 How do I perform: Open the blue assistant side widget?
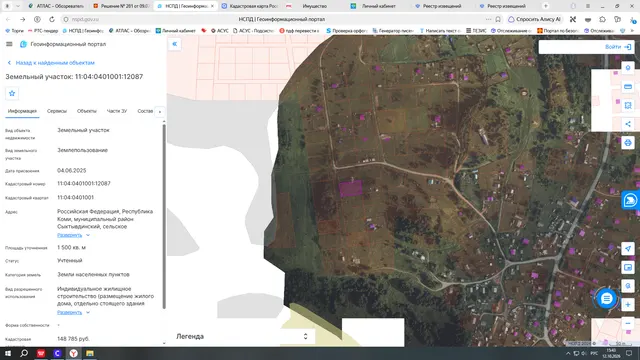(x=631, y=200)
